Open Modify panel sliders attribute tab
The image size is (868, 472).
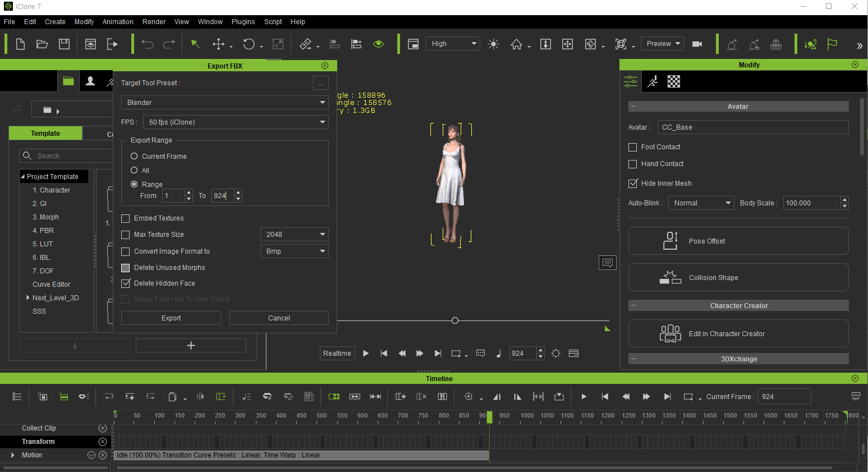(631, 81)
